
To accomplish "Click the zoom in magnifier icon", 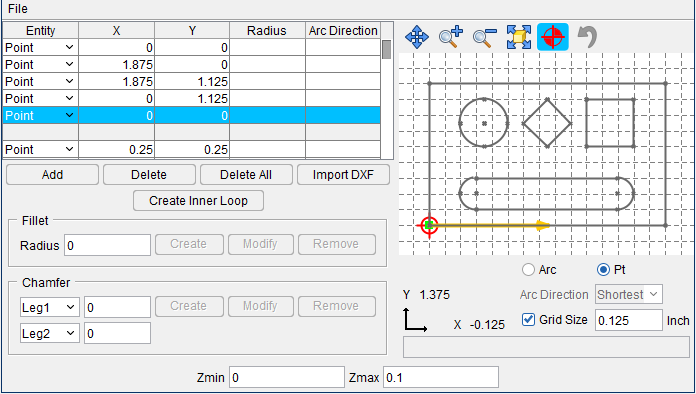I will point(451,37).
